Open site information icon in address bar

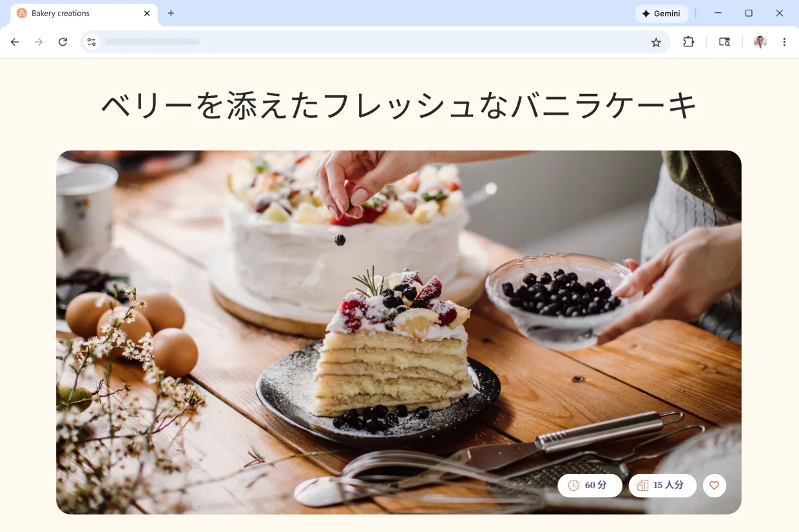pos(91,42)
